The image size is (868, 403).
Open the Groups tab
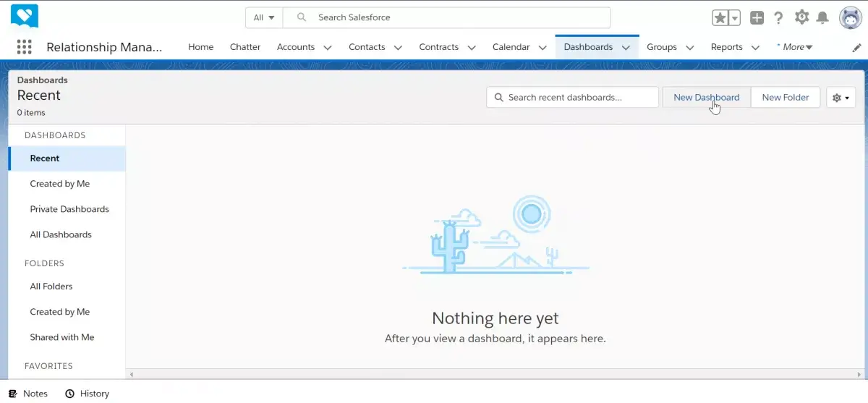[x=662, y=47]
